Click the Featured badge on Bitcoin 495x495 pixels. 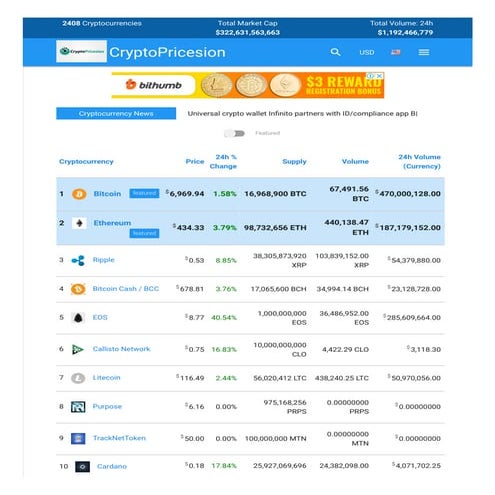(x=144, y=193)
